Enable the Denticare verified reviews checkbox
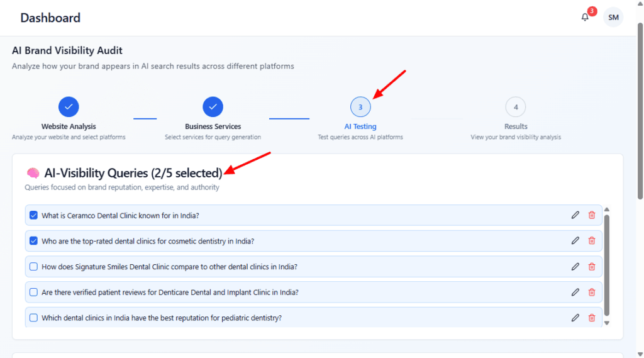This screenshot has height=358, width=644. 34,292
